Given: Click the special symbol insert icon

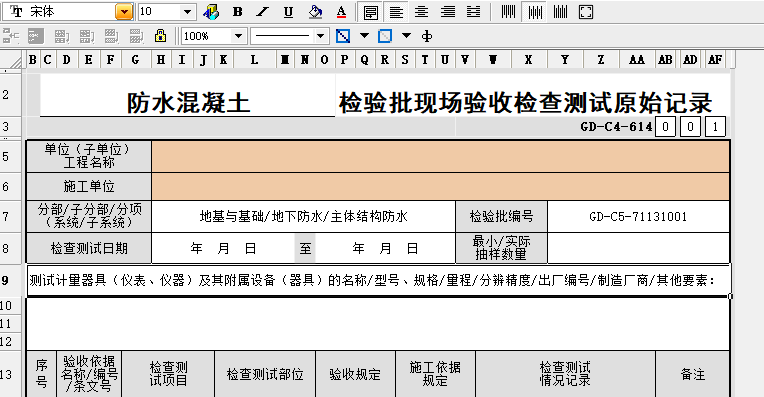Looking at the screenshot, I should click(x=426, y=36).
